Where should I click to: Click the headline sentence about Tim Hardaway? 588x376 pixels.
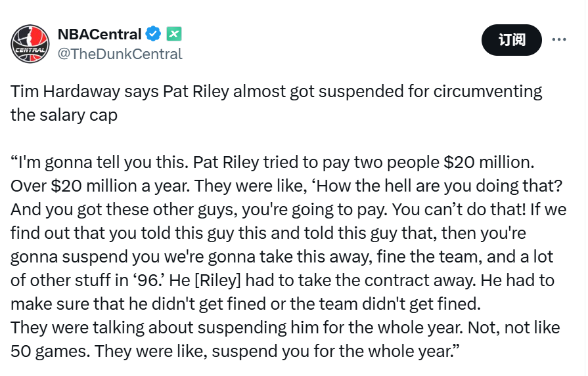pos(276,91)
